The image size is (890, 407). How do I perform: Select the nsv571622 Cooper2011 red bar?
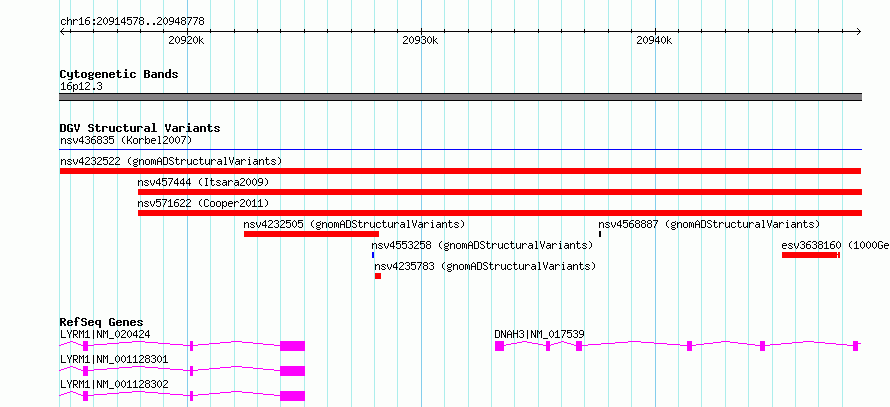coord(499,213)
